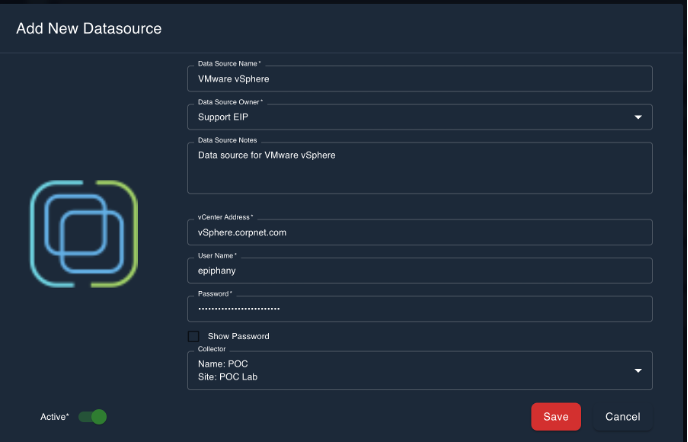This screenshot has width=688, height=442.
Task: Tick the Show Password checkbox
Action: click(x=194, y=336)
